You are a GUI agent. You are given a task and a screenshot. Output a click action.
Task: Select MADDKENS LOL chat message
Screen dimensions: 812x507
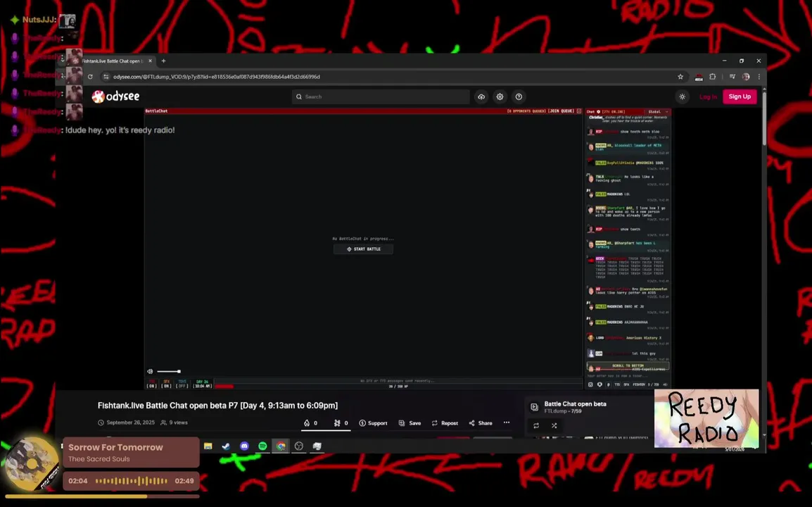(x=628, y=194)
